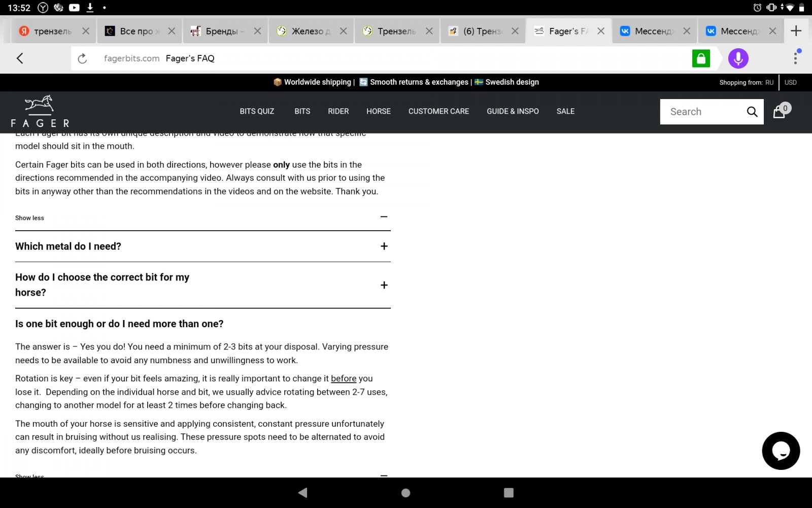The width and height of the screenshot is (812, 508).
Task: Collapse answer with minus icon above 'Which metal'
Action: click(384, 217)
